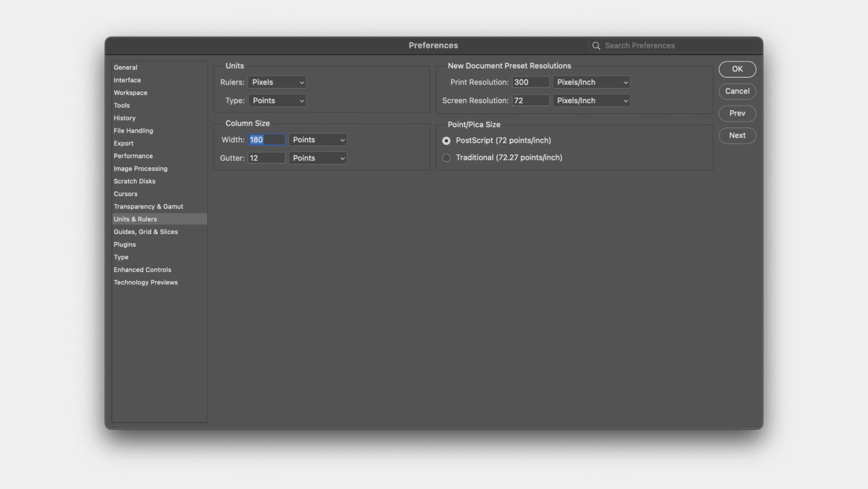Click the search magnifier icon in Preferences
This screenshot has width=868, height=489.
tap(596, 46)
